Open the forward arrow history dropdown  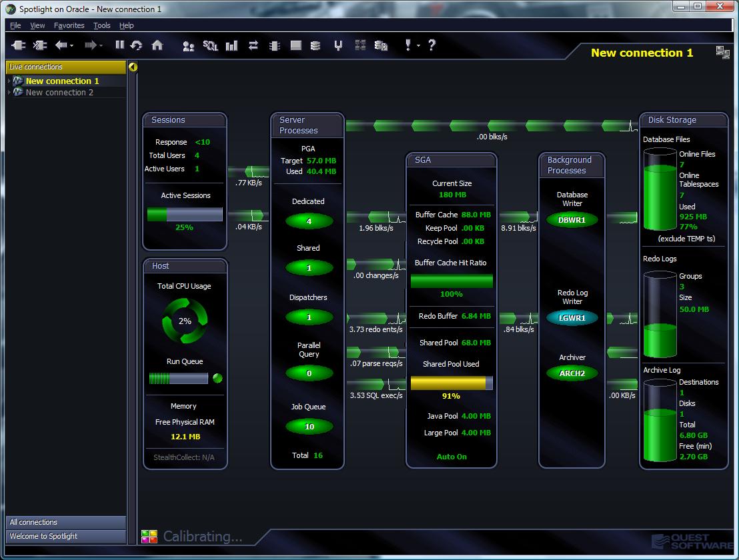click(101, 46)
